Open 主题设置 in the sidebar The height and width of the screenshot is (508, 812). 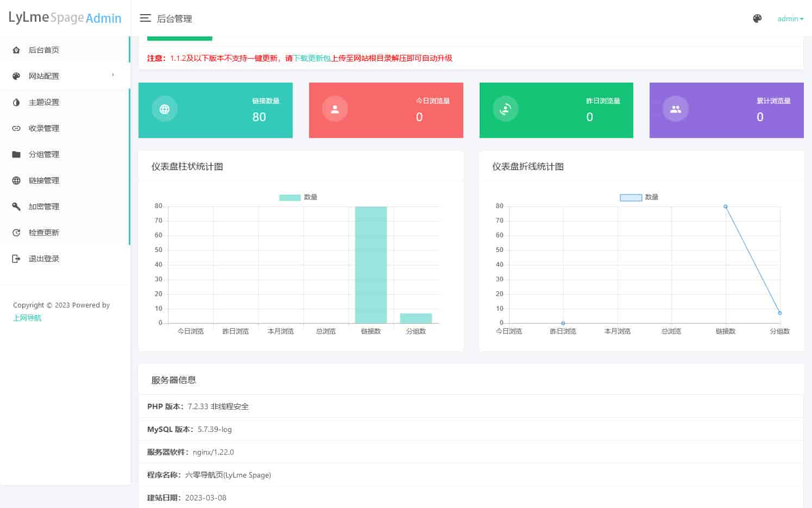click(44, 102)
